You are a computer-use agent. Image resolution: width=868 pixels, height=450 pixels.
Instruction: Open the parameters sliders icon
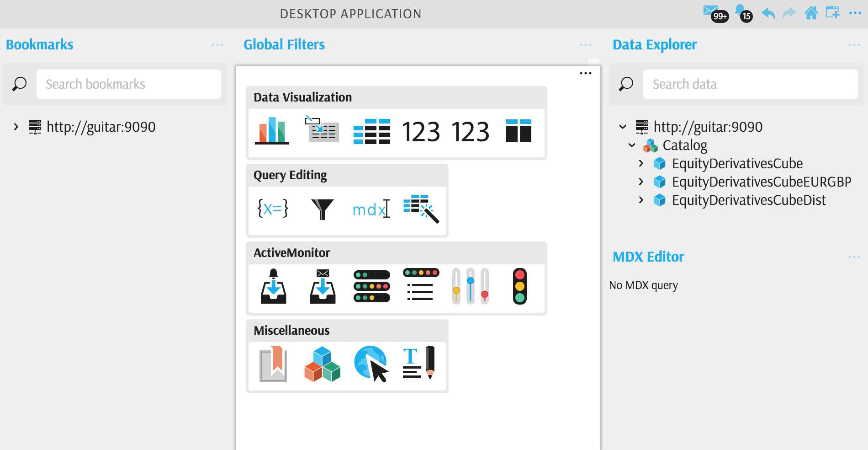tap(471, 286)
